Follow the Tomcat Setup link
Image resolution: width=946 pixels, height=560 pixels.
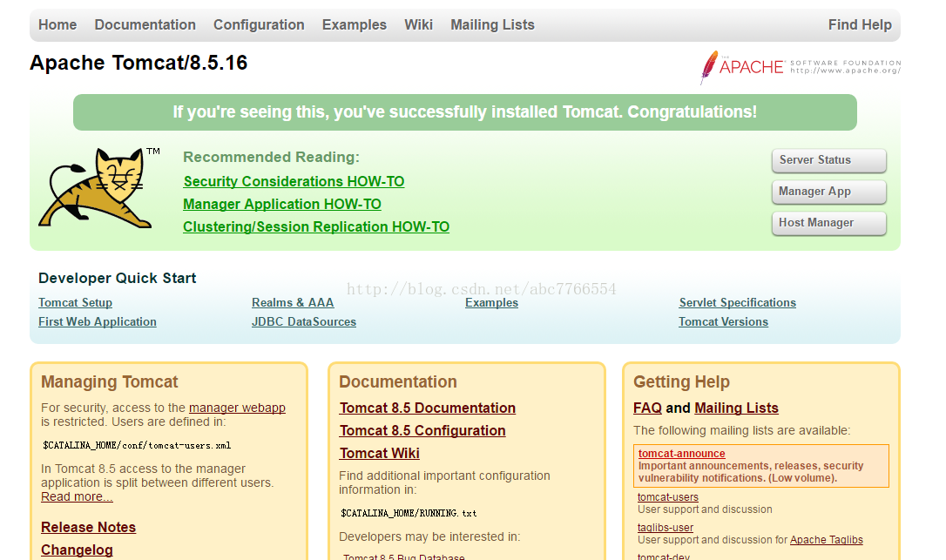[x=76, y=303]
